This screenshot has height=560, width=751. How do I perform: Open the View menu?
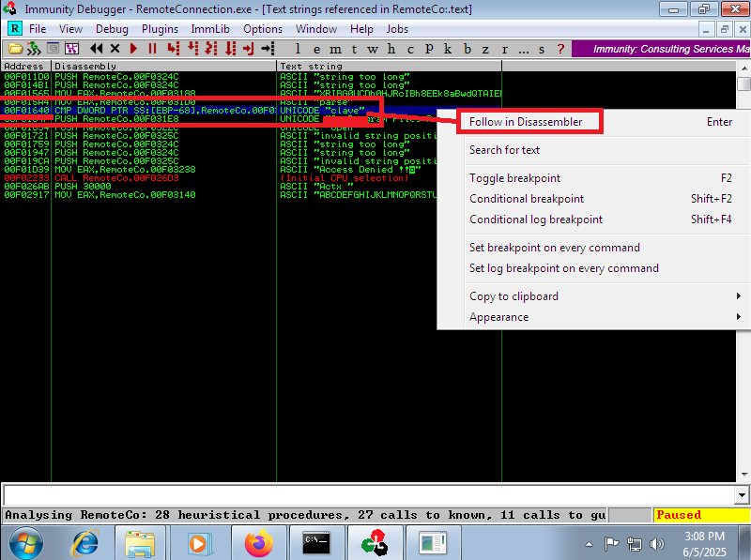point(71,29)
